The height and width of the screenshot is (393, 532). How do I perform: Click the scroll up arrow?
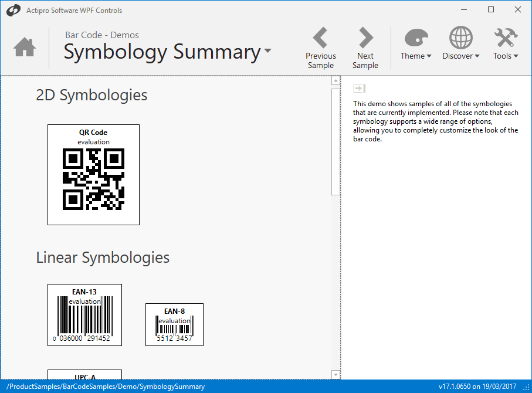point(336,81)
